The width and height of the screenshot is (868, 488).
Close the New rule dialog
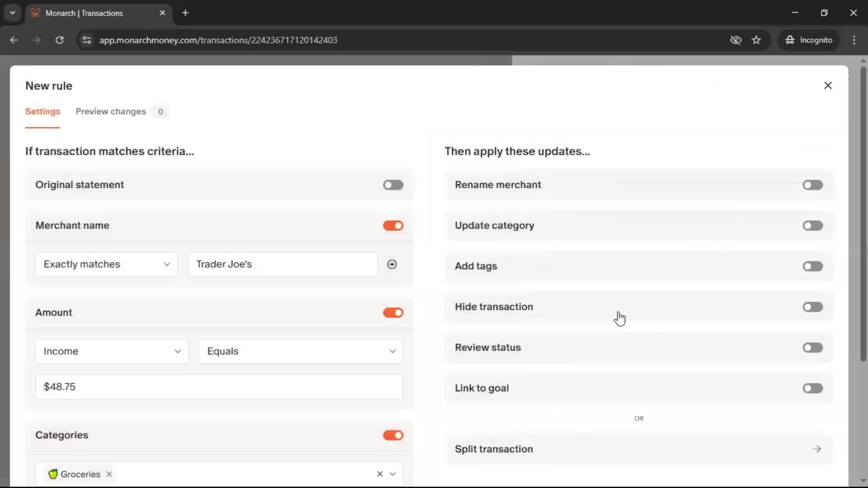pos(828,85)
